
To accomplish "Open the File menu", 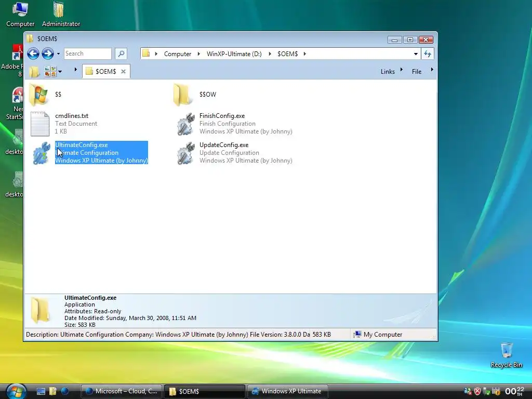I will (416, 72).
